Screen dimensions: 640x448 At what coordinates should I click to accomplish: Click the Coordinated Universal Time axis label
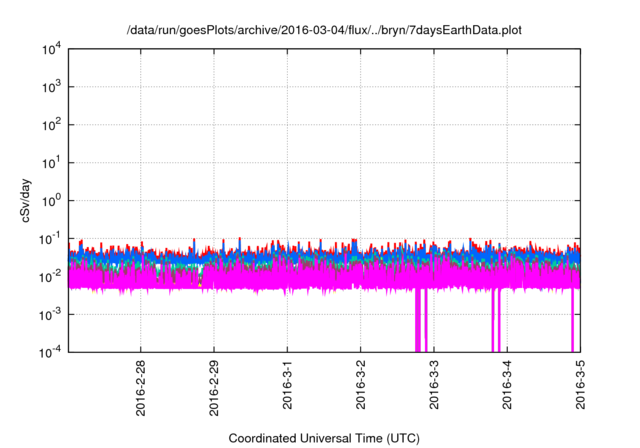tap(324, 438)
